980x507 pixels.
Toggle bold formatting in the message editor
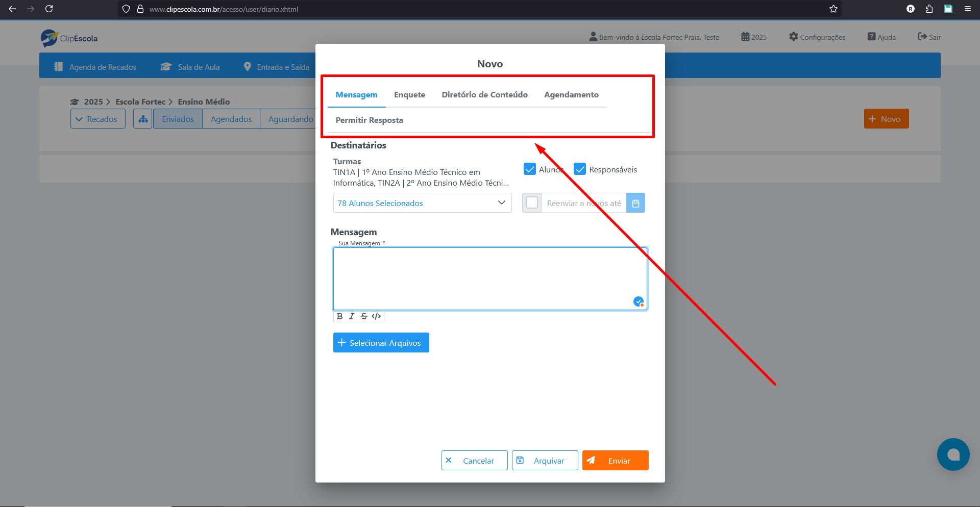pos(339,316)
